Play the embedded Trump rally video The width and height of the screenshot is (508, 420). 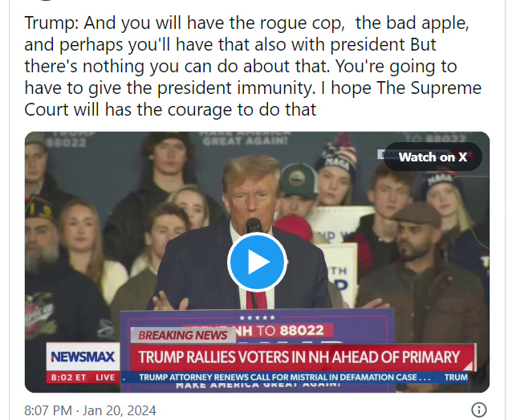click(x=257, y=262)
